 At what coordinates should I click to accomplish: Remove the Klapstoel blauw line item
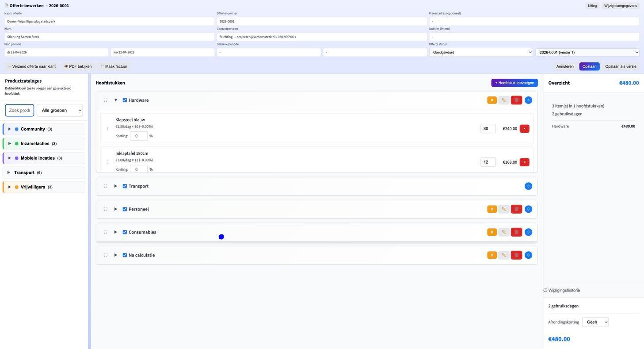click(x=524, y=129)
